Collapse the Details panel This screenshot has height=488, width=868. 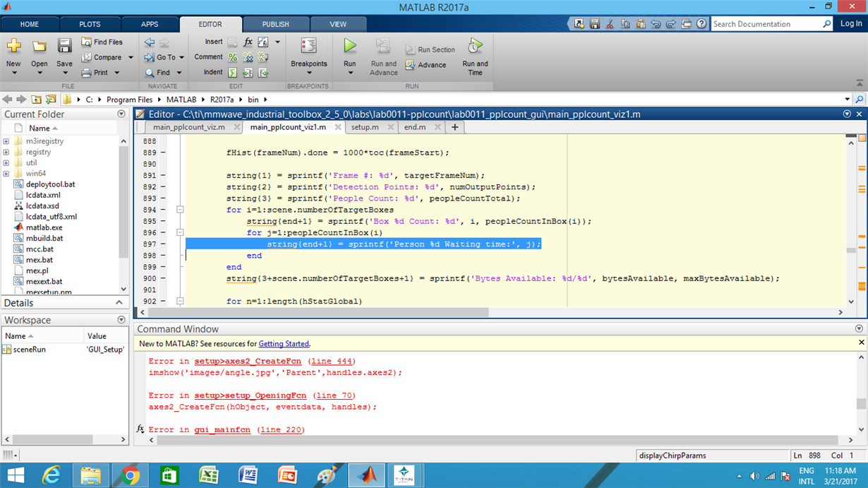[x=119, y=302]
